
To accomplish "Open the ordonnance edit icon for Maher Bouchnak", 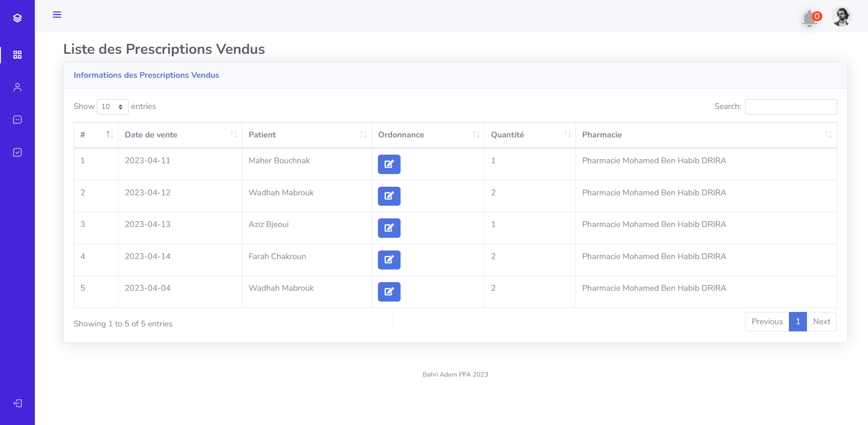I will (x=388, y=164).
